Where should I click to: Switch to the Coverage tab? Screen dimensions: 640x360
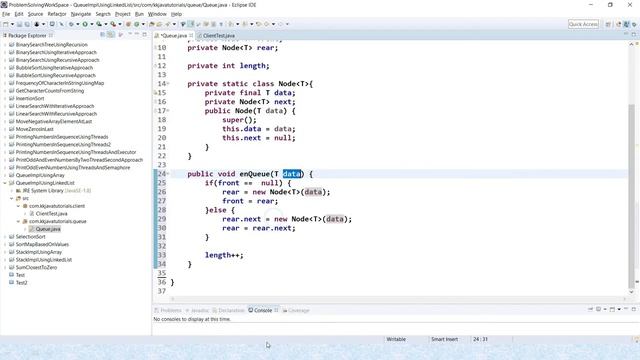point(296,310)
